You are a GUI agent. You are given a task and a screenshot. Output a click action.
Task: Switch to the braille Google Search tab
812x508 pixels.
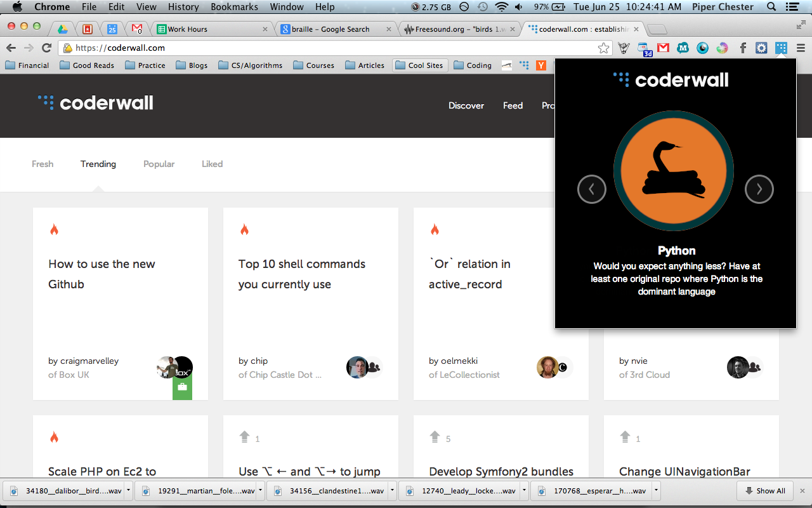336,29
